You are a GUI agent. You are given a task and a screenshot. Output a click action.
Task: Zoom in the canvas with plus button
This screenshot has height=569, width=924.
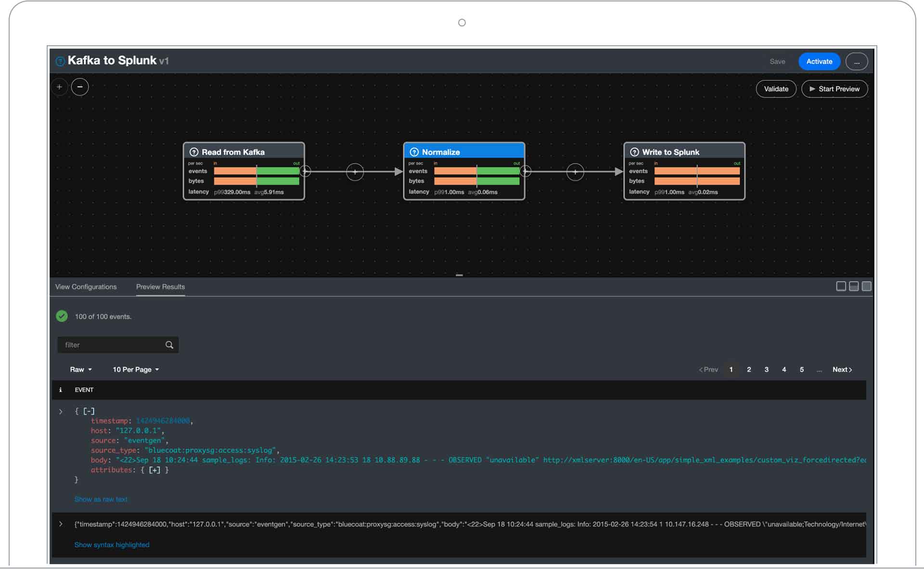point(59,87)
